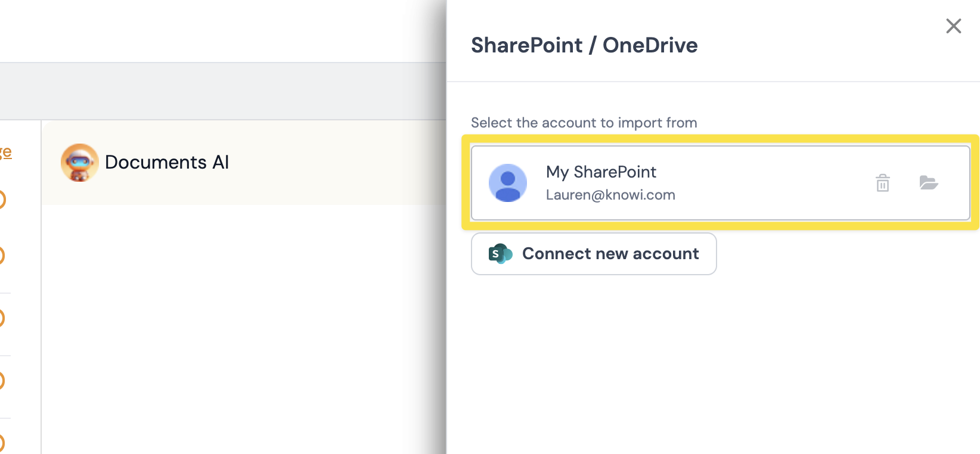Click the orange underlined link at left edge

coord(5,153)
